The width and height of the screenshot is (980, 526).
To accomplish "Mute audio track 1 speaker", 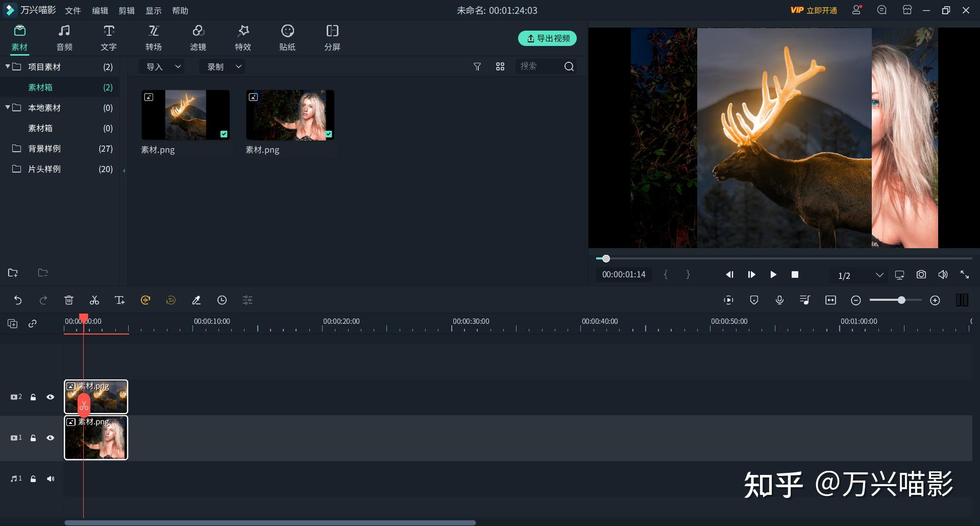I will (x=50, y=479).
